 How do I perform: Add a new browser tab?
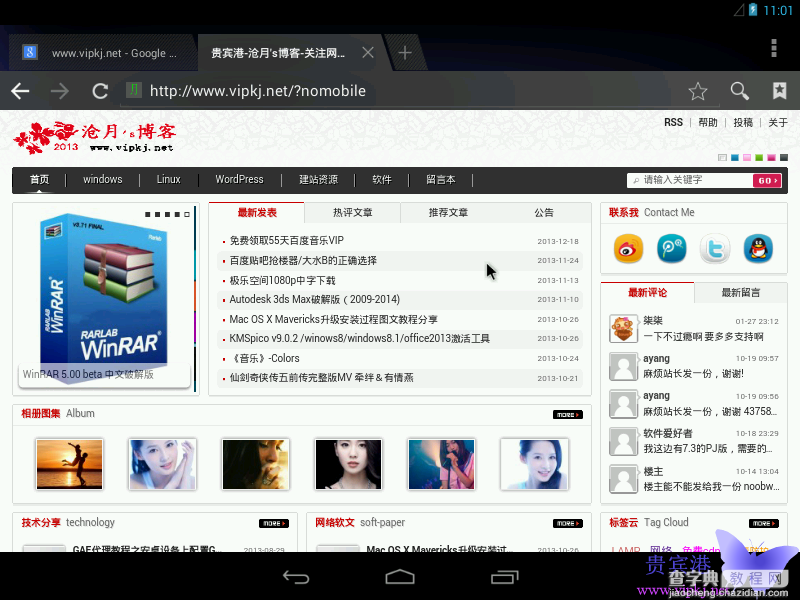(405, 53)
